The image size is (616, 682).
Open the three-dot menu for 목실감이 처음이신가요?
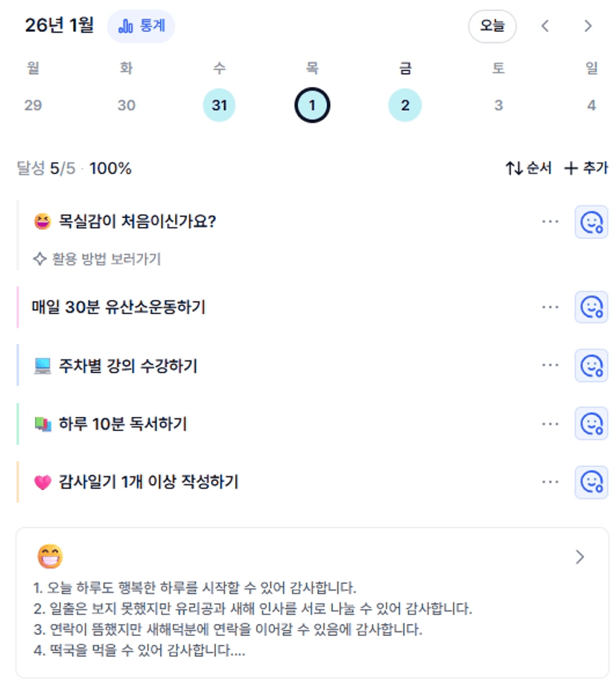tap(550, 222)
